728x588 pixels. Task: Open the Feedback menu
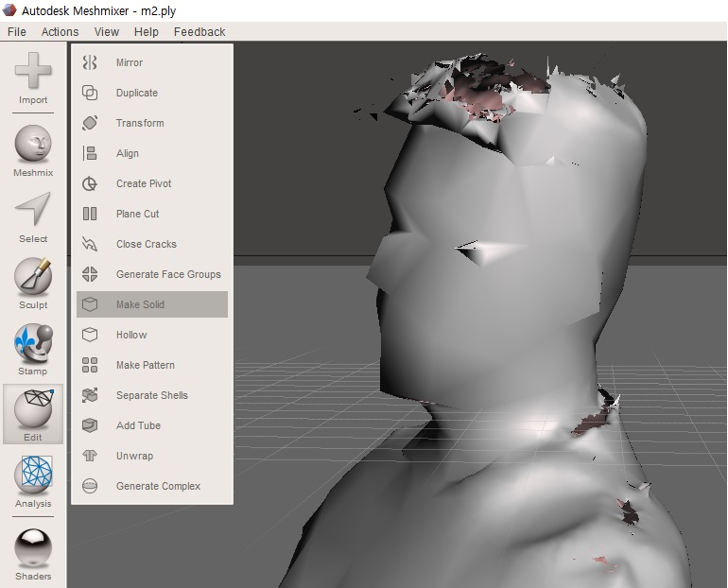click(x=199, y=31)
